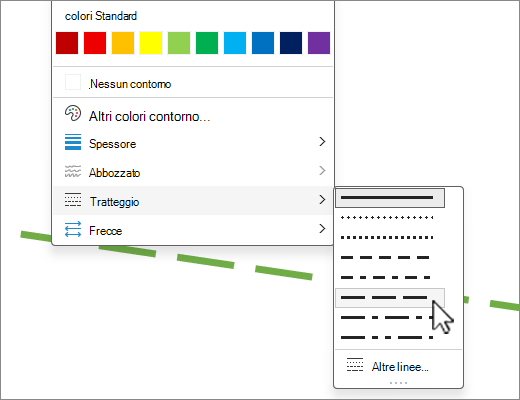Click the Frecce arrows icon
The width and height of the screenshot is (520, 400).
[73, 229]
